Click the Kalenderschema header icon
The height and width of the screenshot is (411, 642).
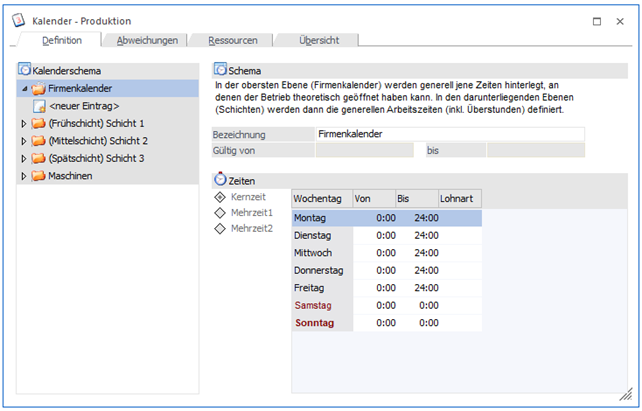[x=26, y=71]
